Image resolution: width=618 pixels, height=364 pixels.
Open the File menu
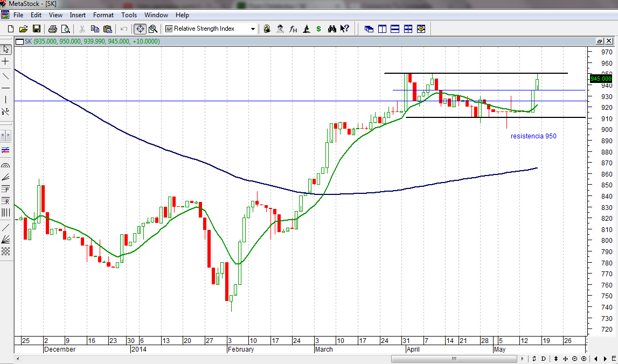(18, 15)
